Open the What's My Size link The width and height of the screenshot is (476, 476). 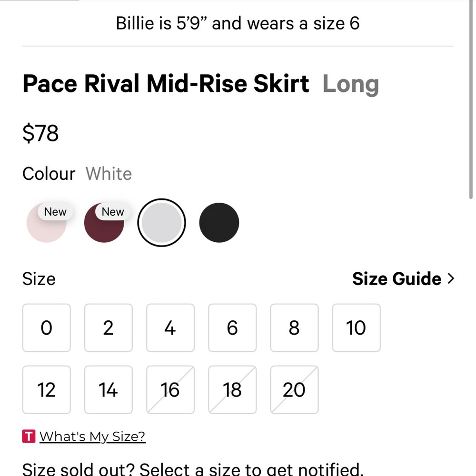pyautogui.click(x=92, y=436)
